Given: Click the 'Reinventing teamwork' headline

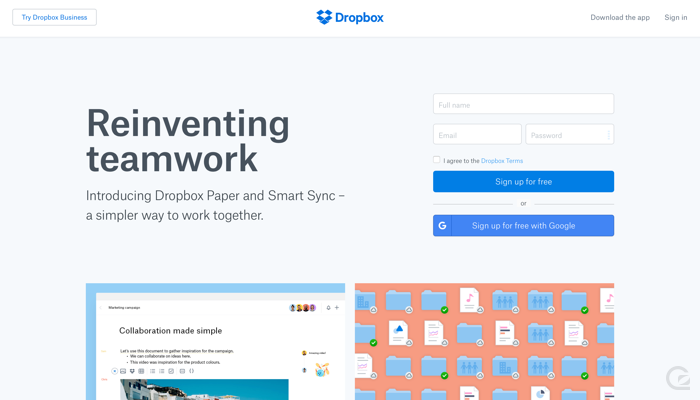Looking at the screenshot, I should click(x=188, y=141).
